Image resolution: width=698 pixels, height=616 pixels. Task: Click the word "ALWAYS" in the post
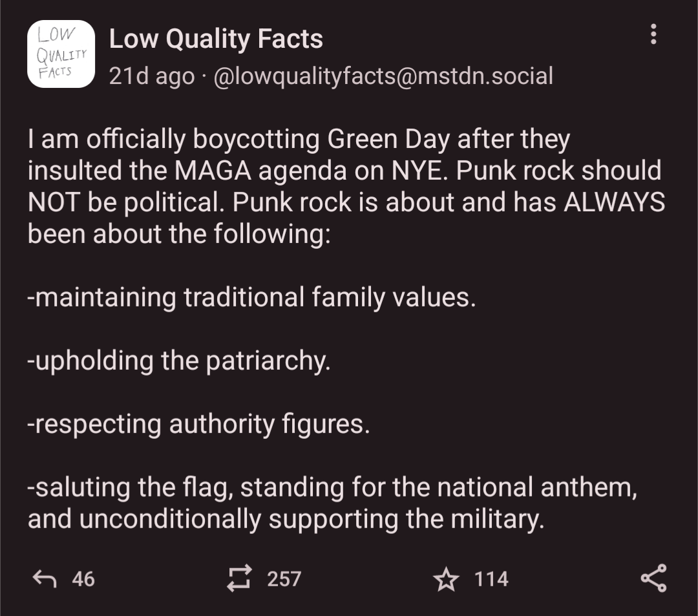point(614,202)
